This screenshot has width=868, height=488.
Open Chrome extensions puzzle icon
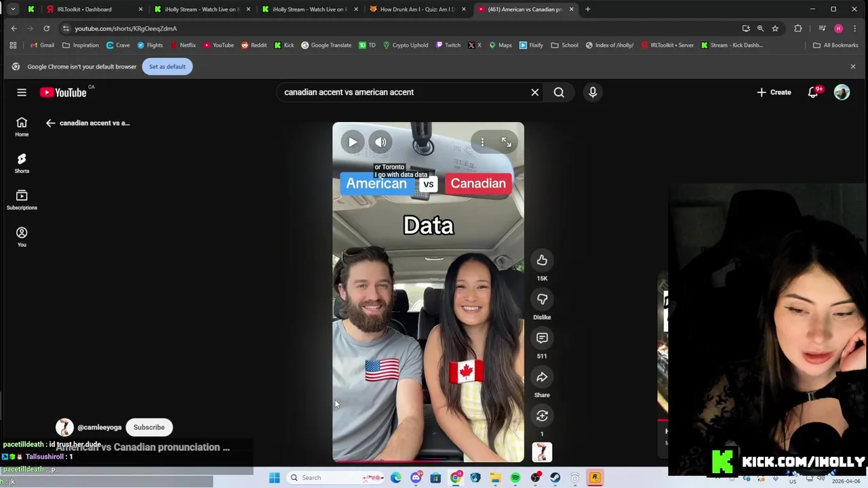click(x=798, y=28)
